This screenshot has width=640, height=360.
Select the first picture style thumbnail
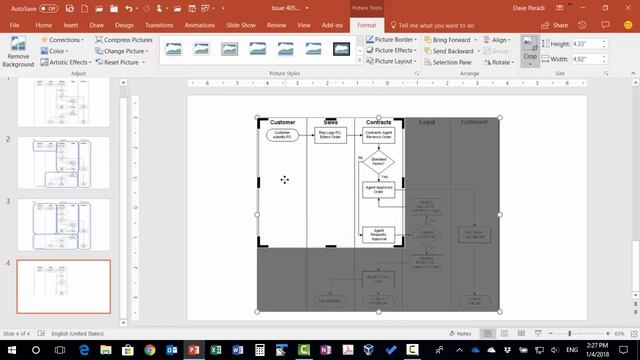click(x=174, y=49)
